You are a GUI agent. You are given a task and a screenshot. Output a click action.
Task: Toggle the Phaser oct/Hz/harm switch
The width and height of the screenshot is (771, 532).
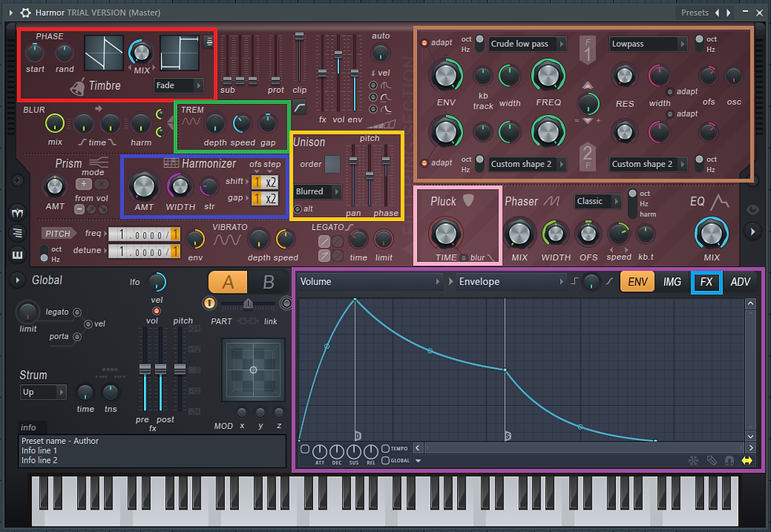(633, 204)
